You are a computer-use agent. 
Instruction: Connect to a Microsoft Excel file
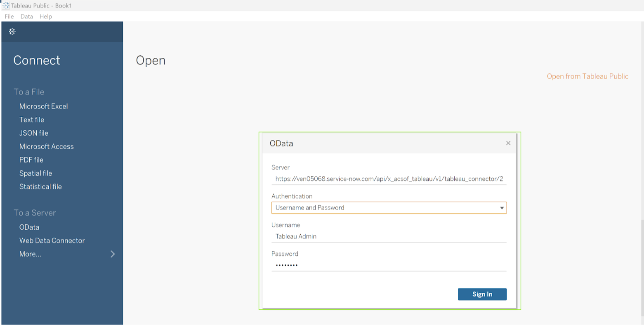[43, 106]
